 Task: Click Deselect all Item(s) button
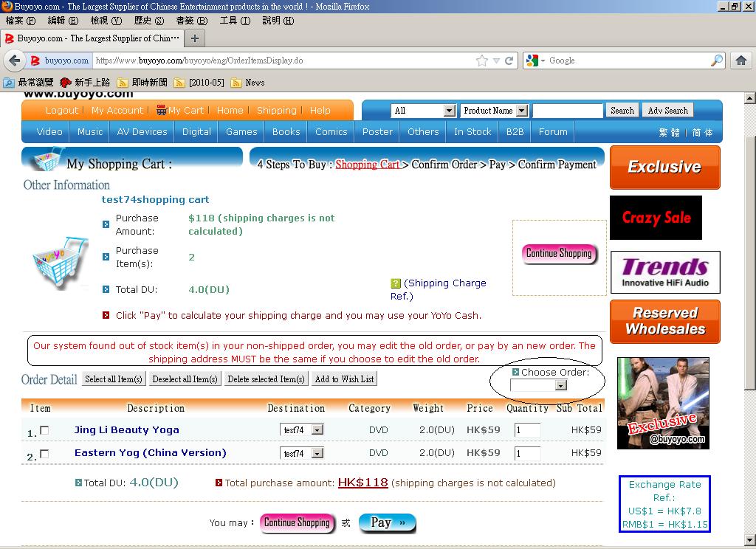click(185, 379)
